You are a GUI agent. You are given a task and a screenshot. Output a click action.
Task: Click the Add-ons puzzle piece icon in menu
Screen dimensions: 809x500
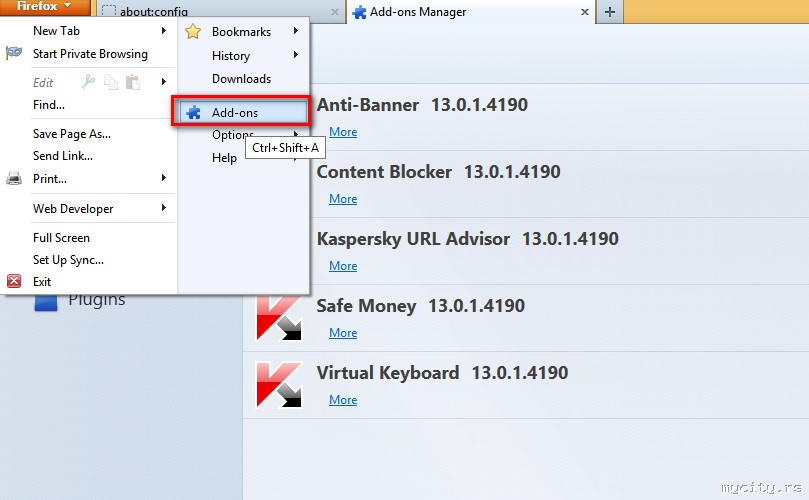point(193,112)
